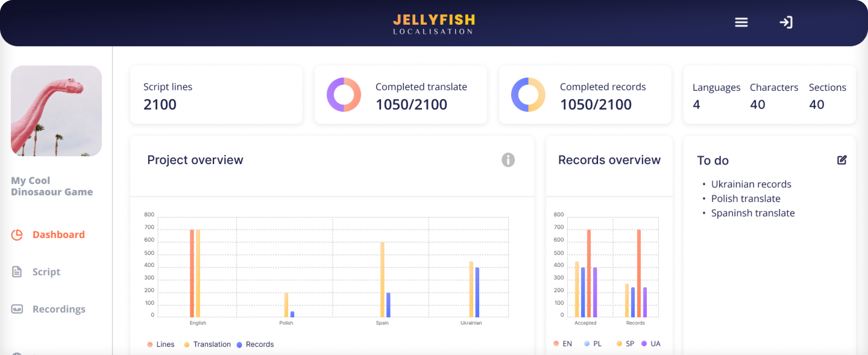Click the Script document icon
This screenshot has height=355, width=868.
click(x=17, y=272)
